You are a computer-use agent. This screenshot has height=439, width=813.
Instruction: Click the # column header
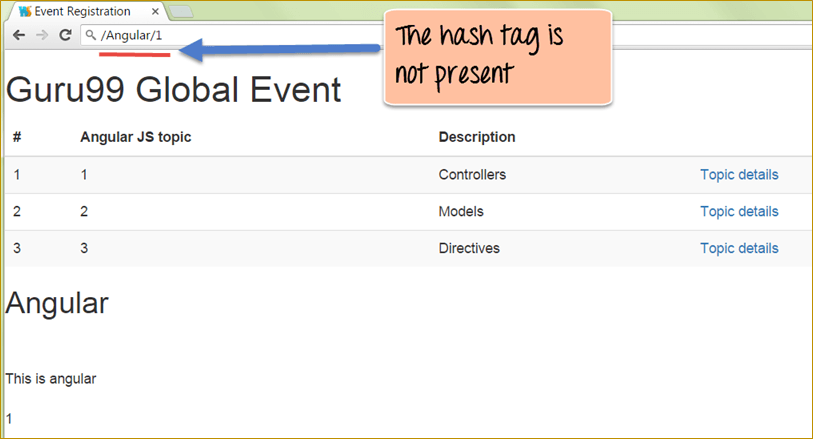point(17,137)
